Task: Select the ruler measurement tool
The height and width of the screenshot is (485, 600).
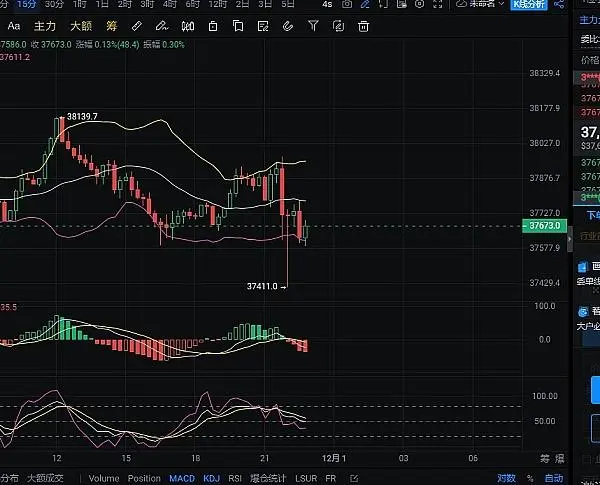Action: tap(137, 26)
